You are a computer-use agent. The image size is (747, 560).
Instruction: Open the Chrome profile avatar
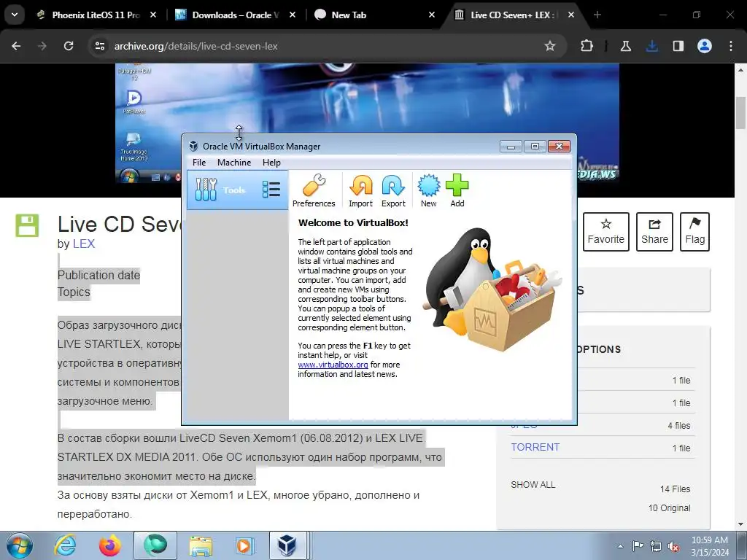click(704, 46)
